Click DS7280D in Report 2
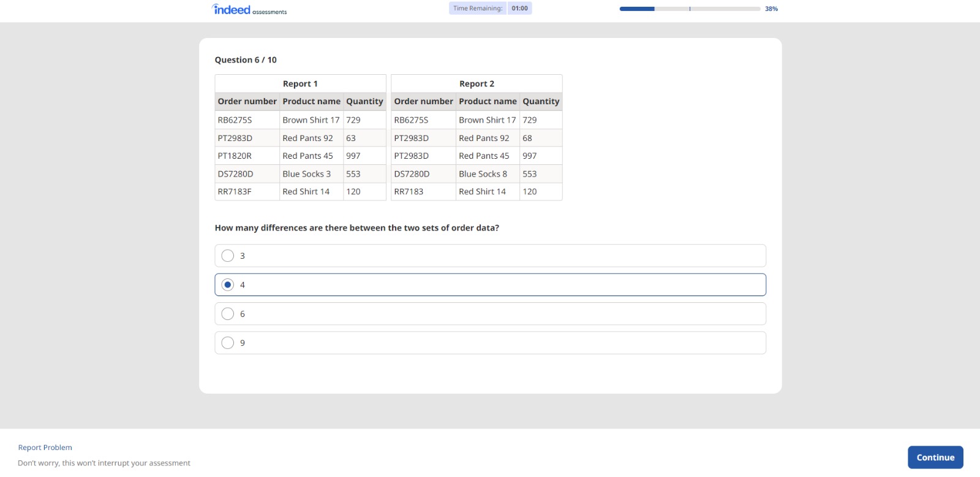 [x=412, y=174]
